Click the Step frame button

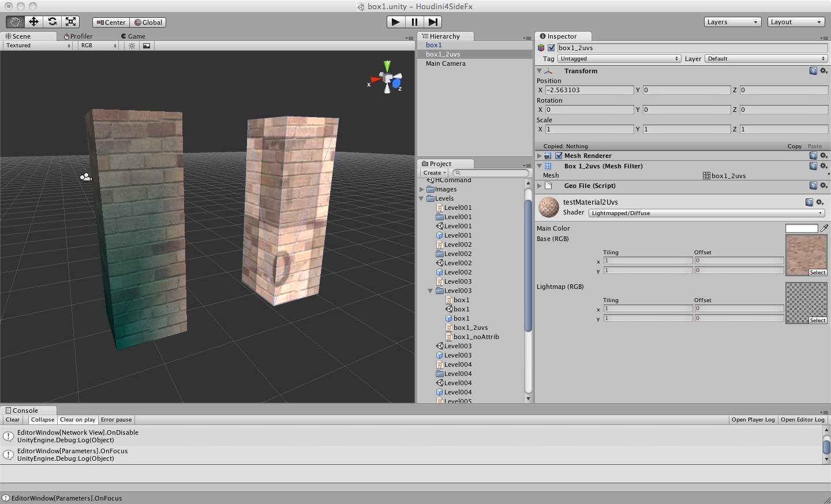coord(433,22)
